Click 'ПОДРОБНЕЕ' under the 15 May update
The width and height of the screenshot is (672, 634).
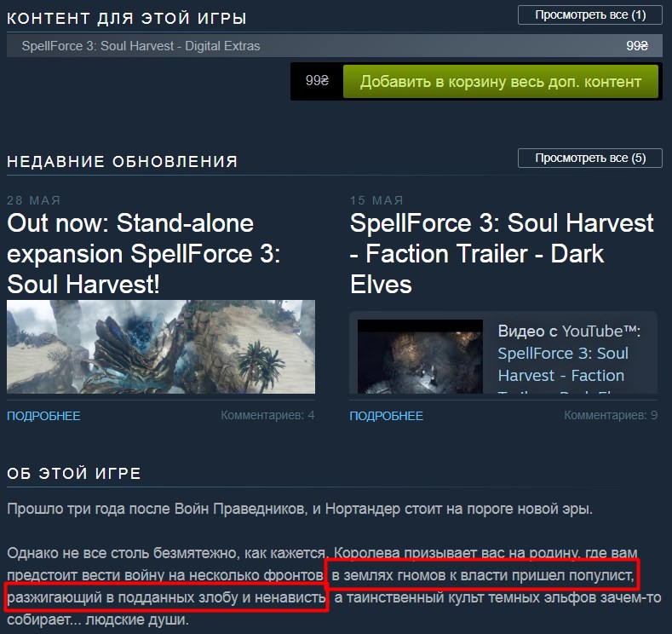pyautogui.click(x=387, y=416)
